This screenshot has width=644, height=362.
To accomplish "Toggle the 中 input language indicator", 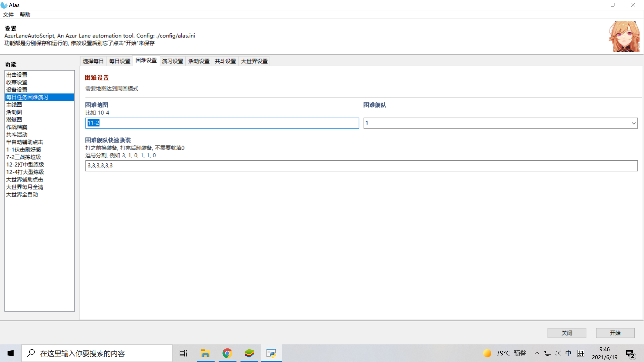I will [x=568, y=353].
